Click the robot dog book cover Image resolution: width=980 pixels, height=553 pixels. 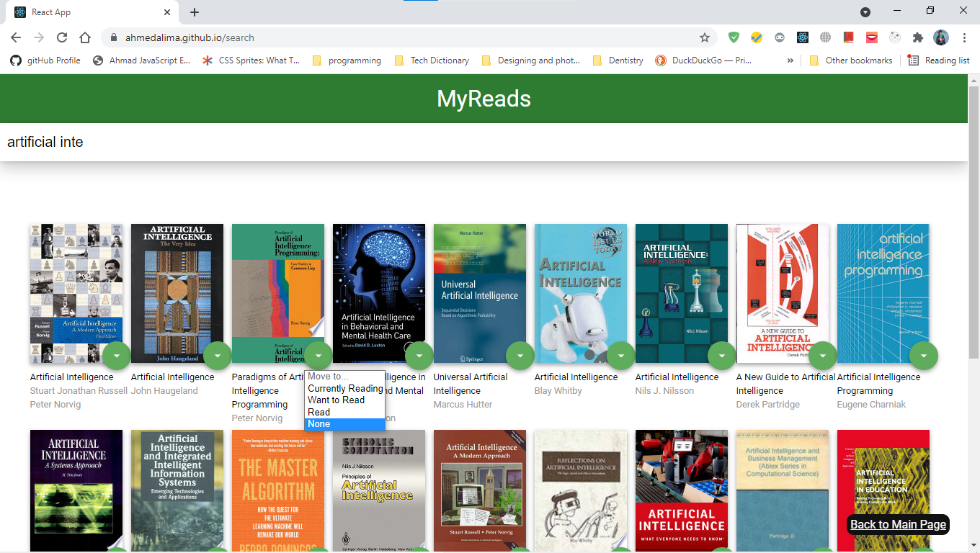point(581,293)
